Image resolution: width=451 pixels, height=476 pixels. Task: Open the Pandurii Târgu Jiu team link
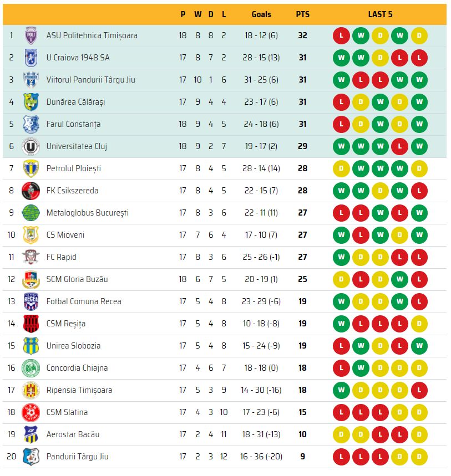[77, 457]
